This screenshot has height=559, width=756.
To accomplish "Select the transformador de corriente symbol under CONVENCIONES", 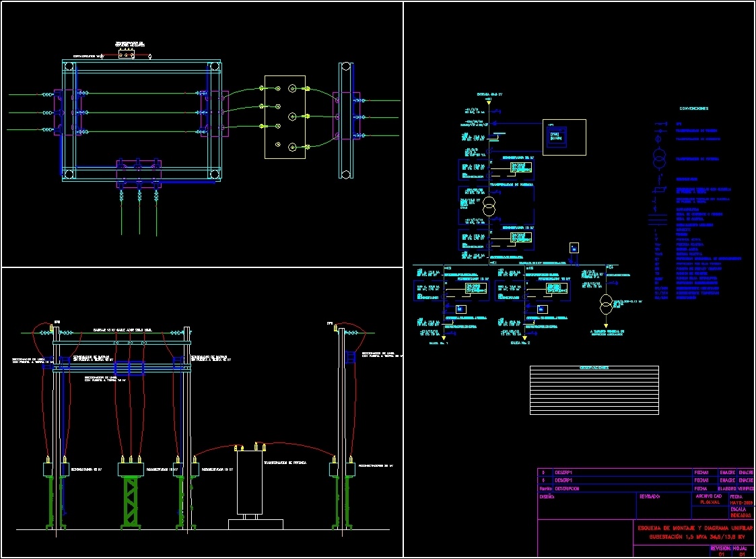I will [x=658, y=139].
